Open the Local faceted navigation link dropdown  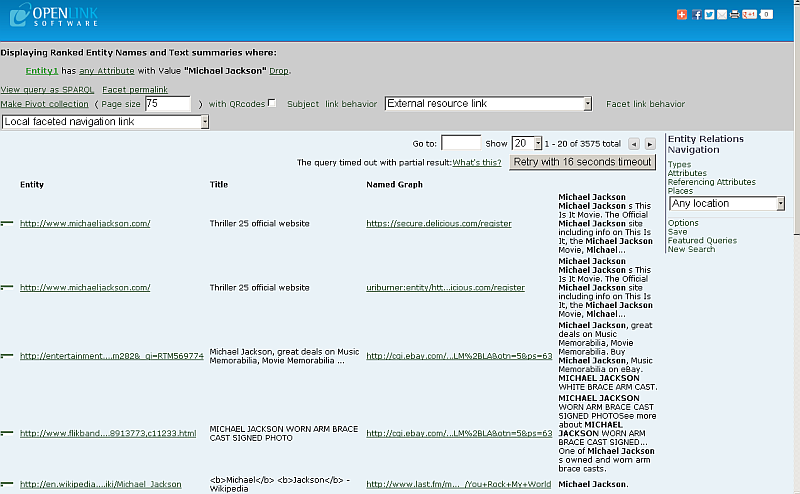pos(106,122)
